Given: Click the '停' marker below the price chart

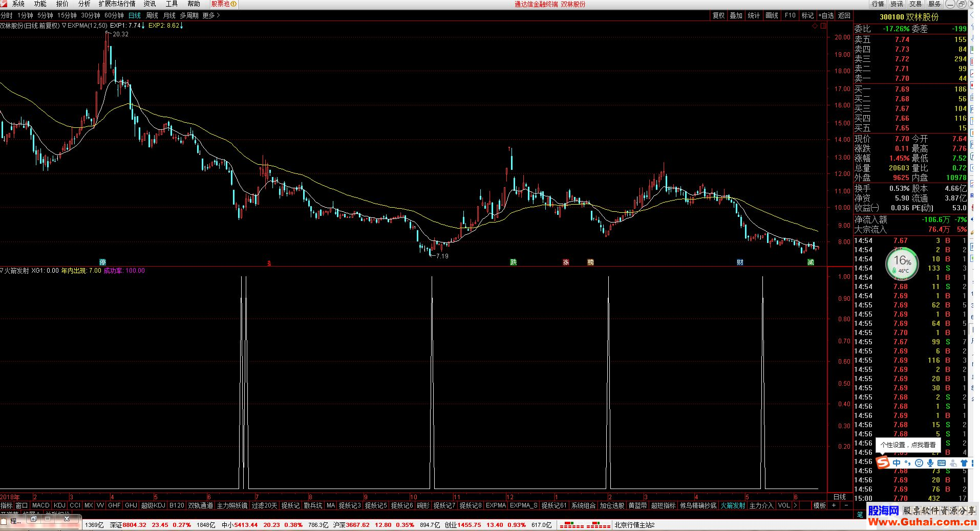Looking at the screenshot, I should pyautogui.click(x=102, y=262).
